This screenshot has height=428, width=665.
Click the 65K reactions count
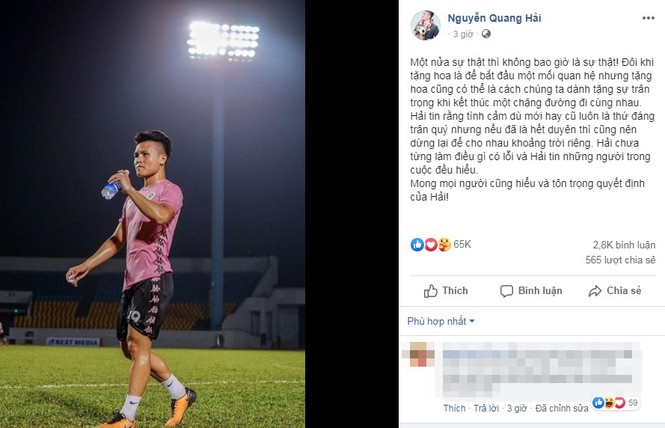[x=462, y=244]
